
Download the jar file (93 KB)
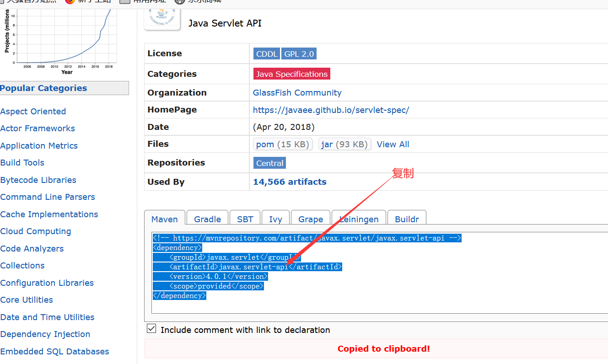click(345, 145)
